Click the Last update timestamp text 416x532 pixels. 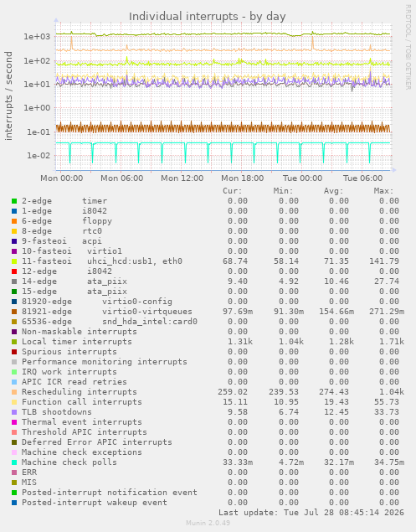(x=311, y=513)
